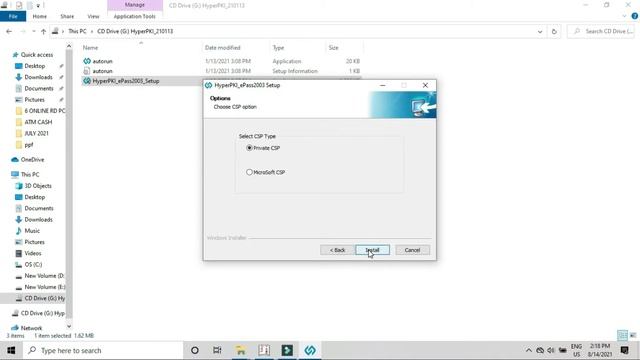640x360 pixels.
Task: Switch to details view layout icon
Action: click(622, 336)
